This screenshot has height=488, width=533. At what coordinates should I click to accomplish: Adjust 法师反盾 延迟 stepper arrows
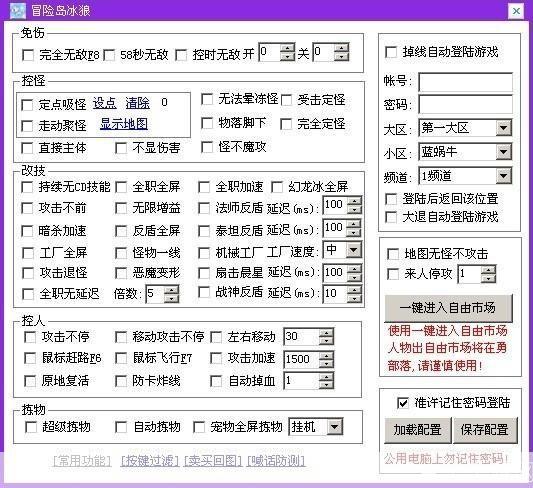click(355, 205)
